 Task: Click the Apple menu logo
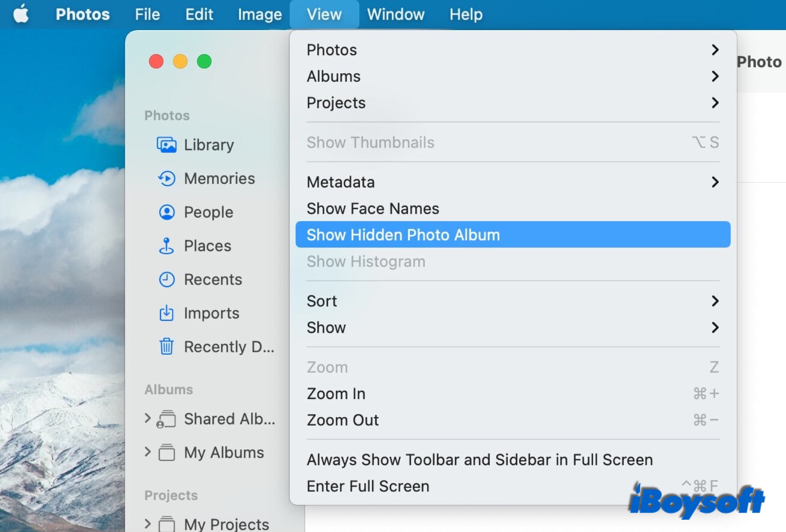(x=21, y=14)
